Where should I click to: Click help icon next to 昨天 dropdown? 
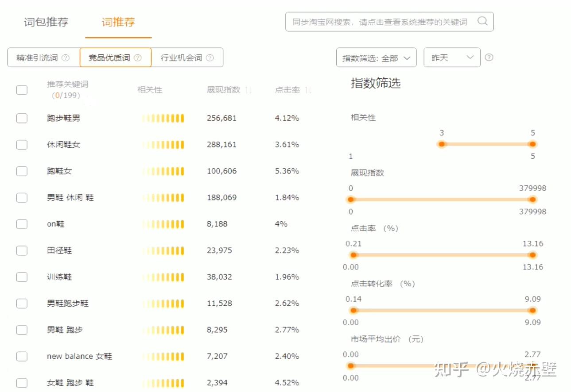pyautogui.click(x=489, y=58)
